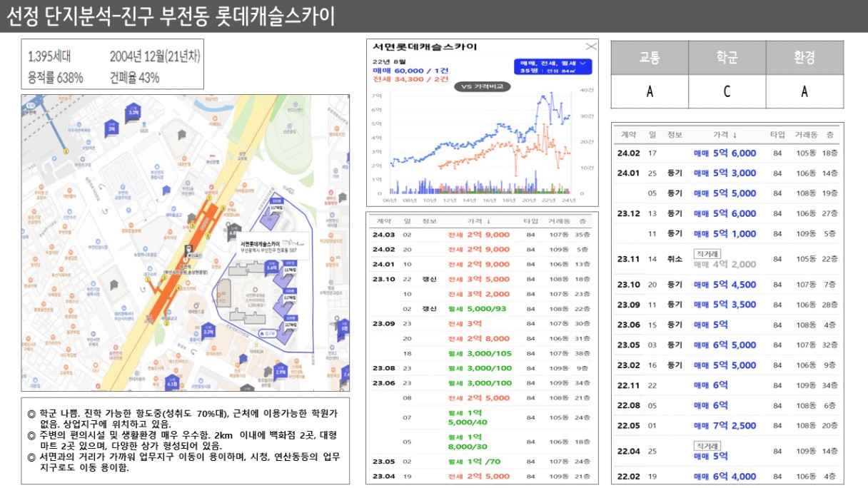Select the 매매 5억 4,500 price entry

click(x=725, y=285)
